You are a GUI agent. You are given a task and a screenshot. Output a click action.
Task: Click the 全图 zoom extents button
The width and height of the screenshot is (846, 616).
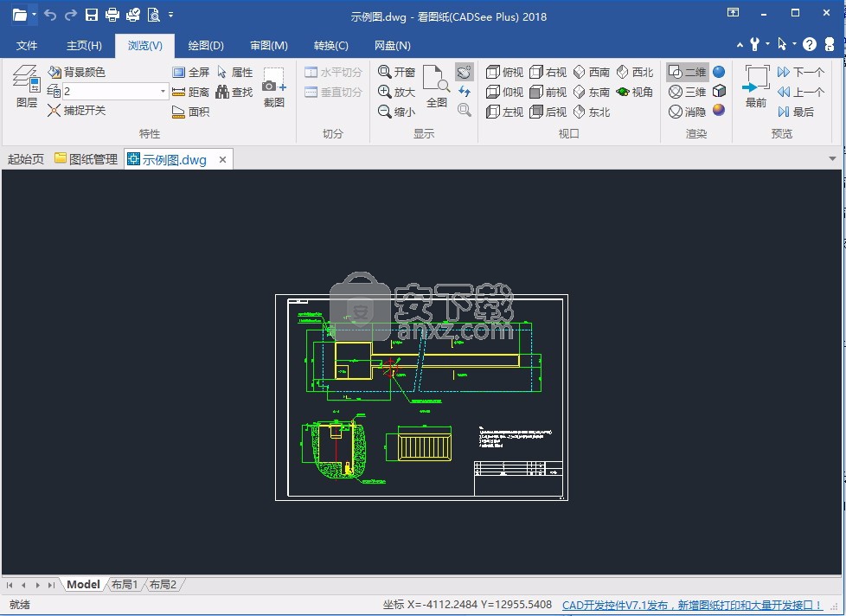point(436,87)
